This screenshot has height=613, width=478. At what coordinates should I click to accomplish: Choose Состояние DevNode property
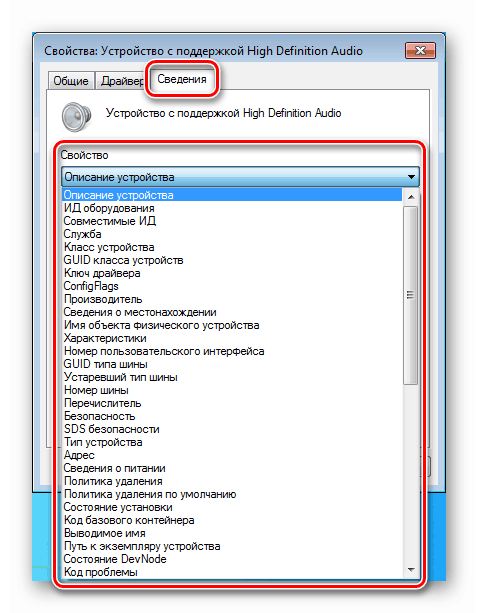(232, 559)
